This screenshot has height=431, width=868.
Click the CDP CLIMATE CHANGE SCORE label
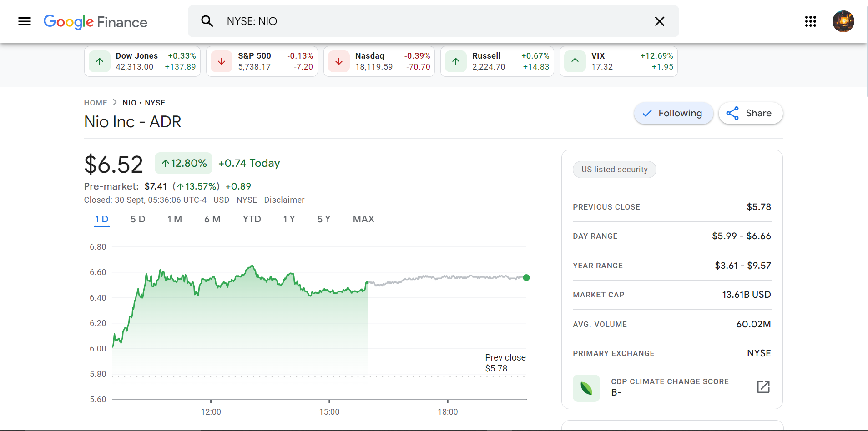[x=670, y=381]
